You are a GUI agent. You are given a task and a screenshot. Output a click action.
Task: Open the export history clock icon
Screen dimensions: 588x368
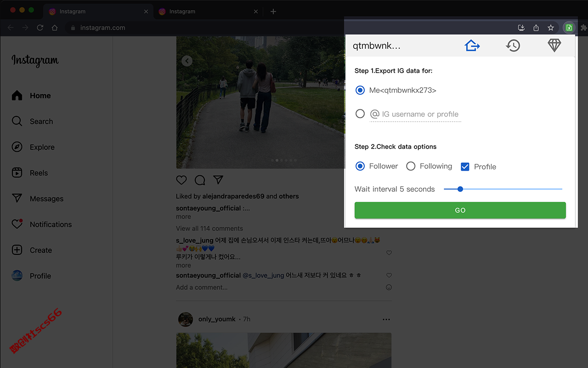[513, 46]
